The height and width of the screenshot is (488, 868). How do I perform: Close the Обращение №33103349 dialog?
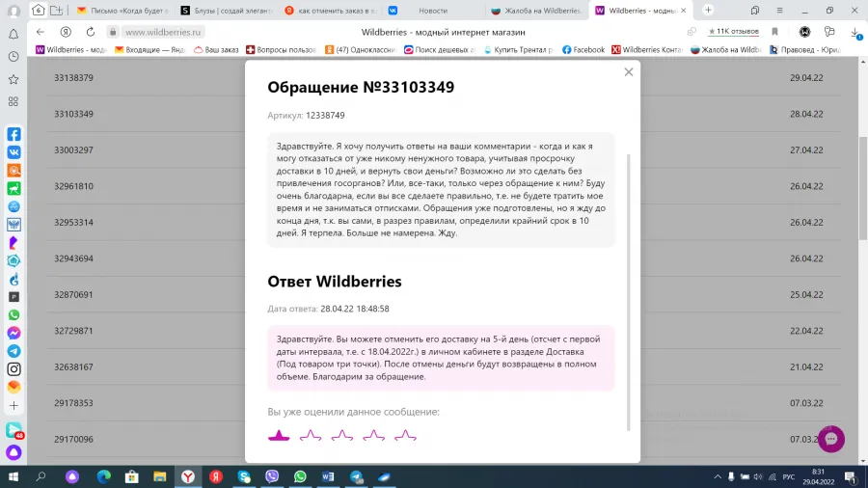pyautogui.click(x=628, y=72)
